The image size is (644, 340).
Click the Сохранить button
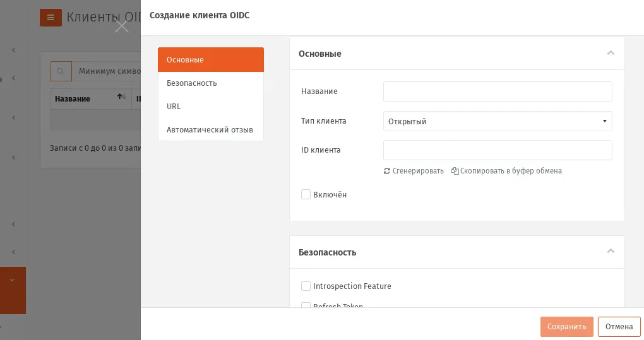[x=567, y=327]
